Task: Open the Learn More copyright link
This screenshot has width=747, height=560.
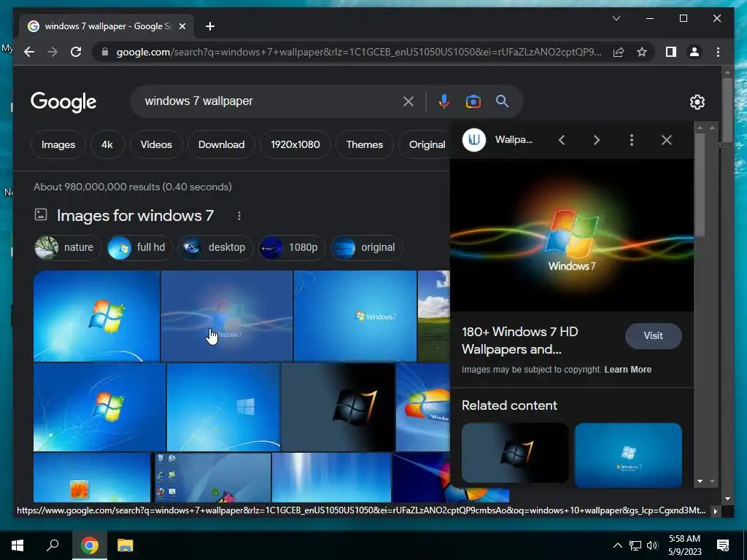Action: click(x=628, y=370)
